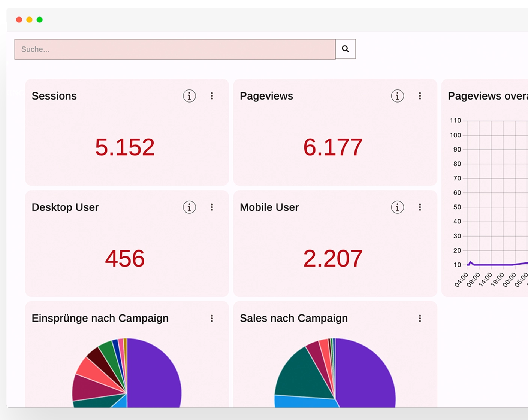Open Einsprünge nach Campaign options menu
Image resolution: width=528 pixels, height=420 pixels.
click(x=212, y=319)
